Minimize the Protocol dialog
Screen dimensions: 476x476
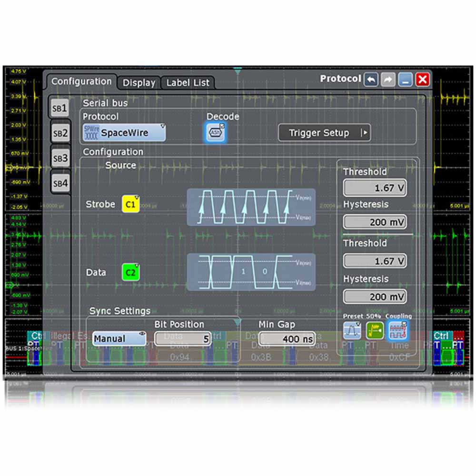click(x=406, y=79)
